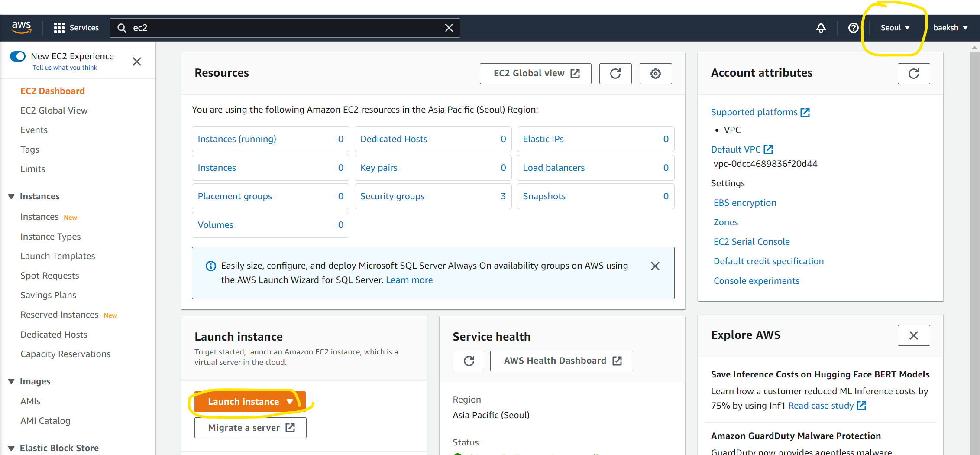The height and width of the screenshot is (455, 980).
Task: Collapse the Instances sidebar section
Action: pyautogui.click(x=11, y=197)
